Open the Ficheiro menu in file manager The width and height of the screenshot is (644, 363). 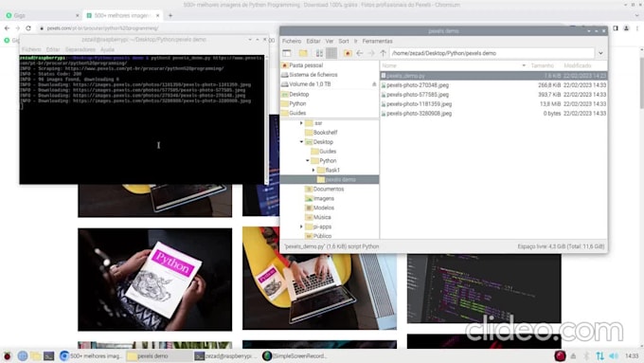pyautogui.click(x=292, y=41)
